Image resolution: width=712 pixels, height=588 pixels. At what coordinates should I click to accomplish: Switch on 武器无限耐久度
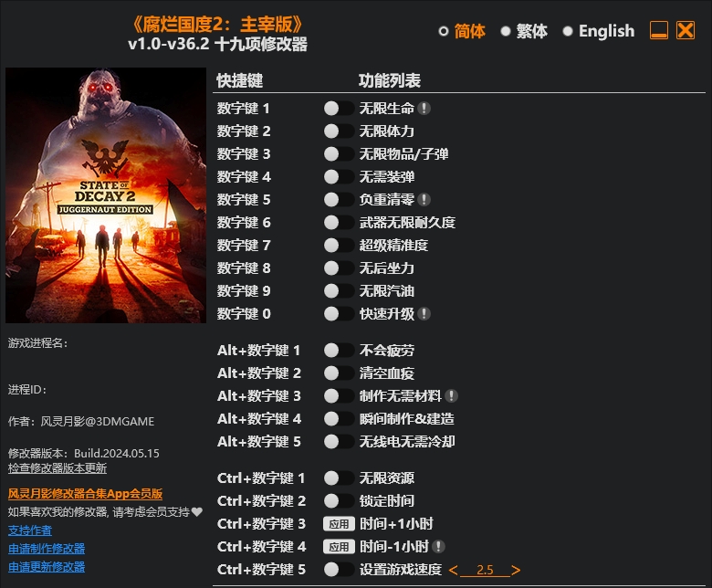pos(339,223)
